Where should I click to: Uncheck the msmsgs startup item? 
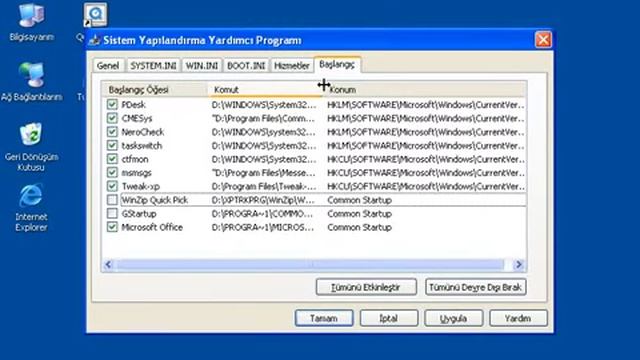point(112,173)
